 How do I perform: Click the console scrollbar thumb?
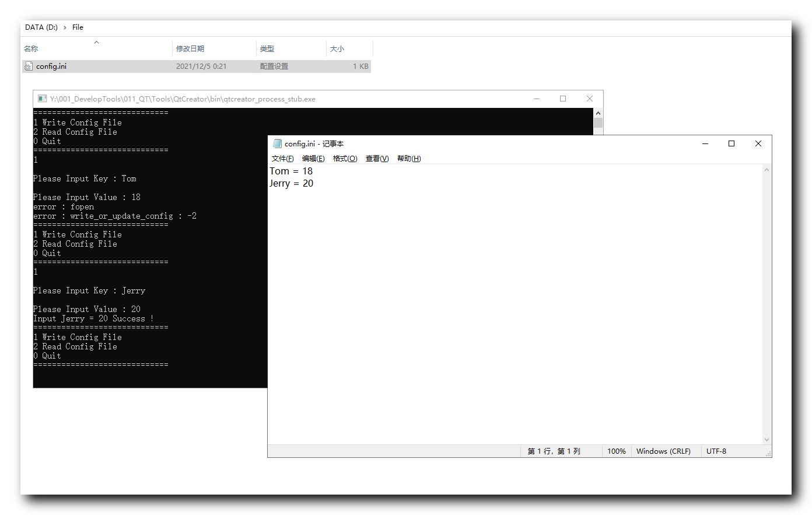[x=598, y=123]
